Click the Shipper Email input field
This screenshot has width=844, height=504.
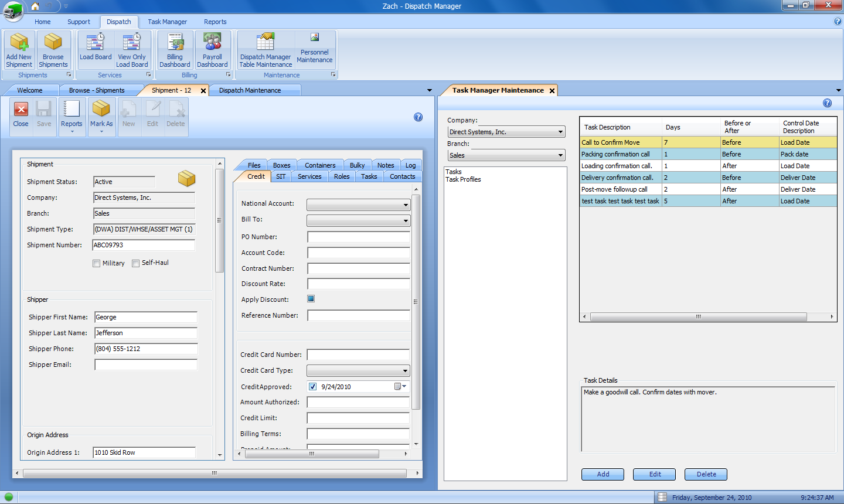tap(146, 365)
